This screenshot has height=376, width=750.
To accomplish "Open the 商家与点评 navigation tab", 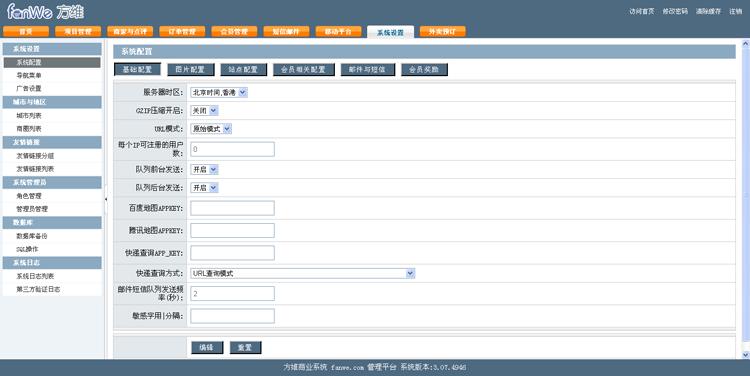I will click(130, 32).
